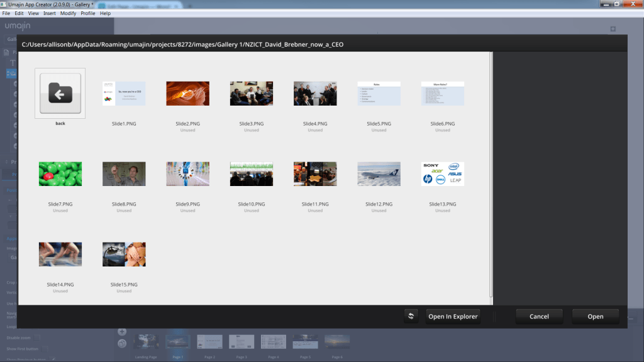Select the Slide14.PNG runners image
This screenshot has width=644, height=362.
(60, 254)
